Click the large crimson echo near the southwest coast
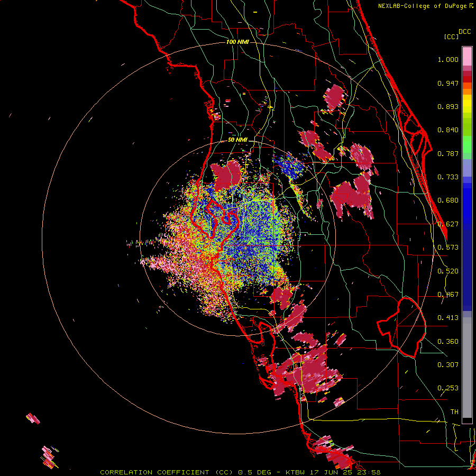This screenshot has width=476, height=476. coord(307,372)
